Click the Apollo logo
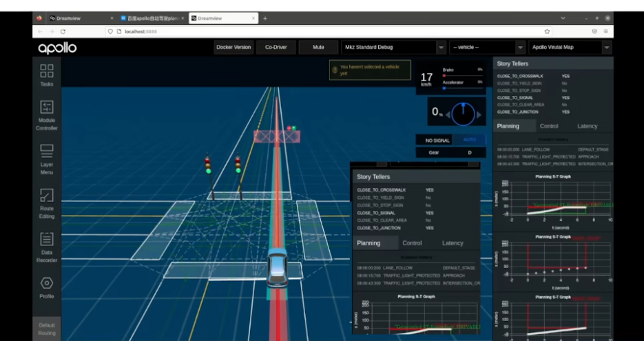Viewport: 644px width, 341px height. coord(57,48)
